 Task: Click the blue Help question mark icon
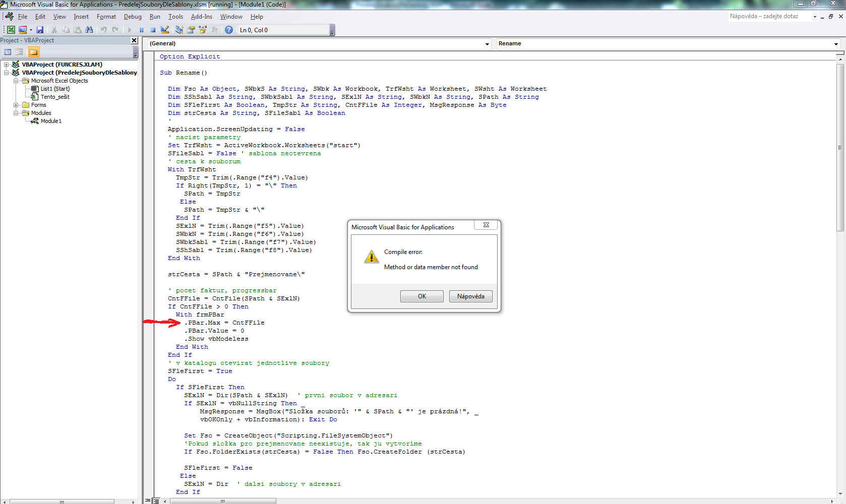pyautogui.click(x=229, y=30)
